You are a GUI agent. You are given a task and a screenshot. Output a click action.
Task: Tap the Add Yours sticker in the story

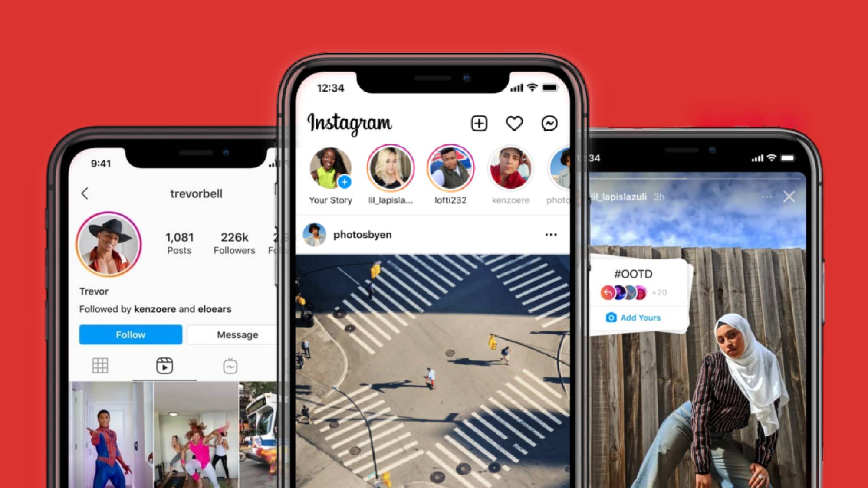(x=634, y=318)
